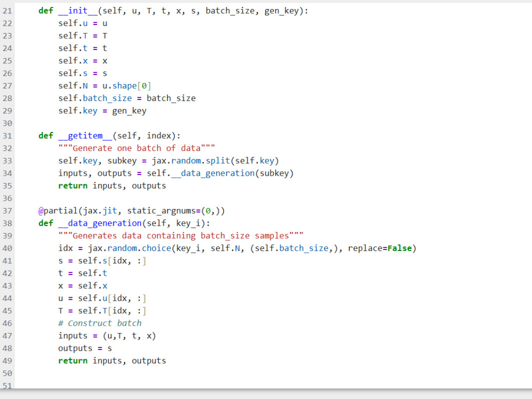Click 'gen_key' parameter in the __init__ signature
Viewport: 532px width, 399px height.
coord(281,11)
